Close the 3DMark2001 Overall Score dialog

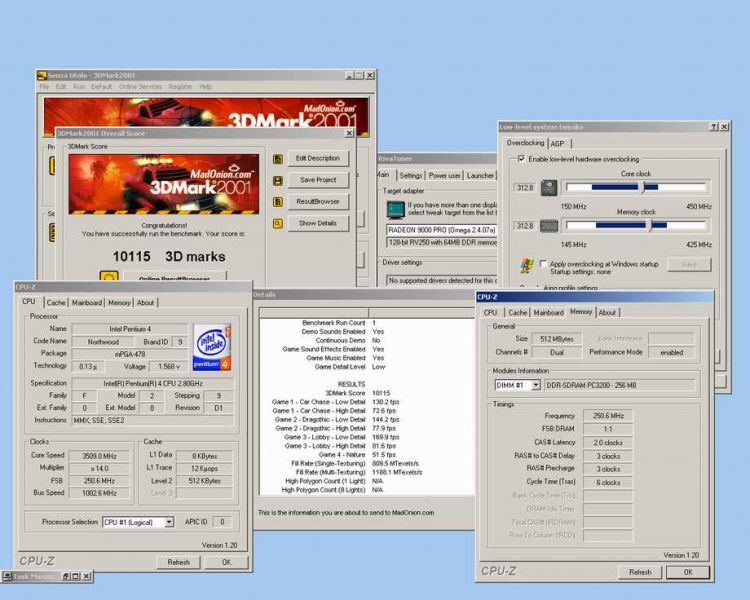pos(349,133)
